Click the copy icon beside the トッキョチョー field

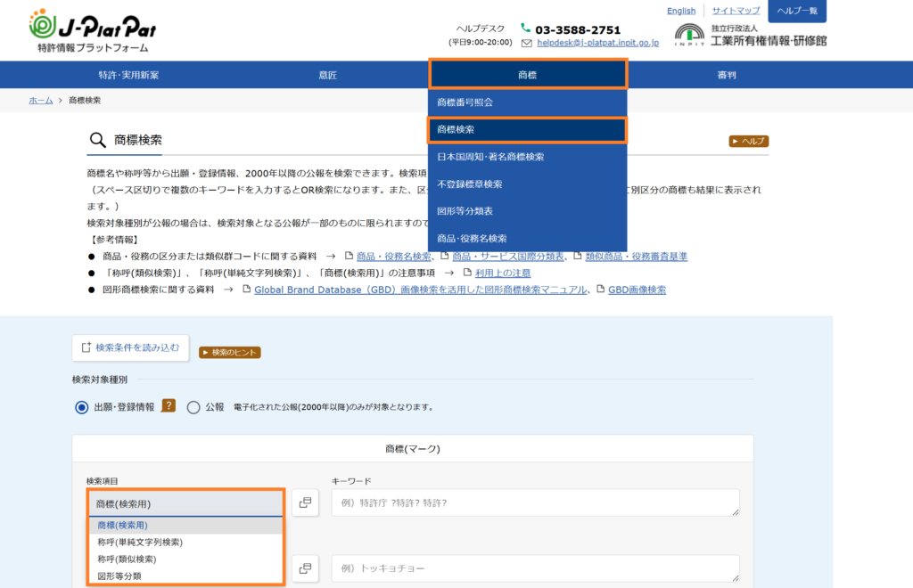pos(304,568)
